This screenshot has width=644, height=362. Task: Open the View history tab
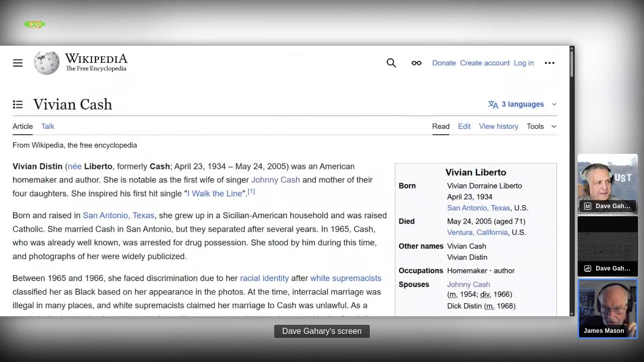[x=499, y=126]
